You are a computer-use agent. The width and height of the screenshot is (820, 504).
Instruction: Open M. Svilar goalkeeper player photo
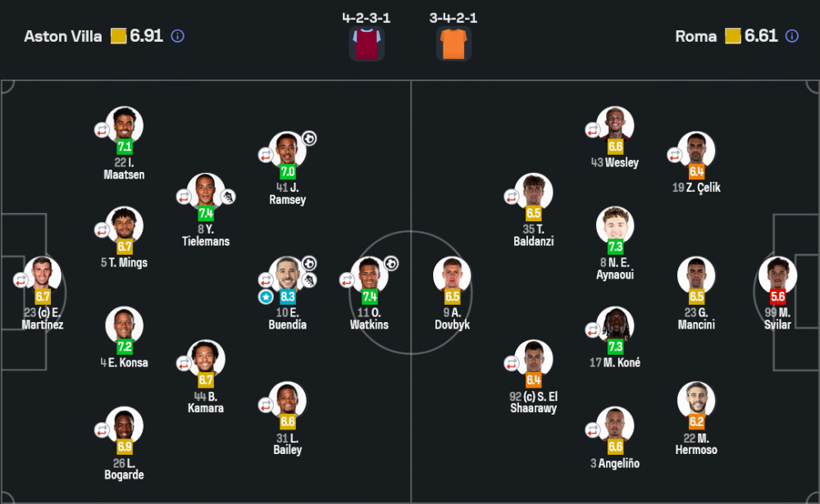[x=777, y=275]
